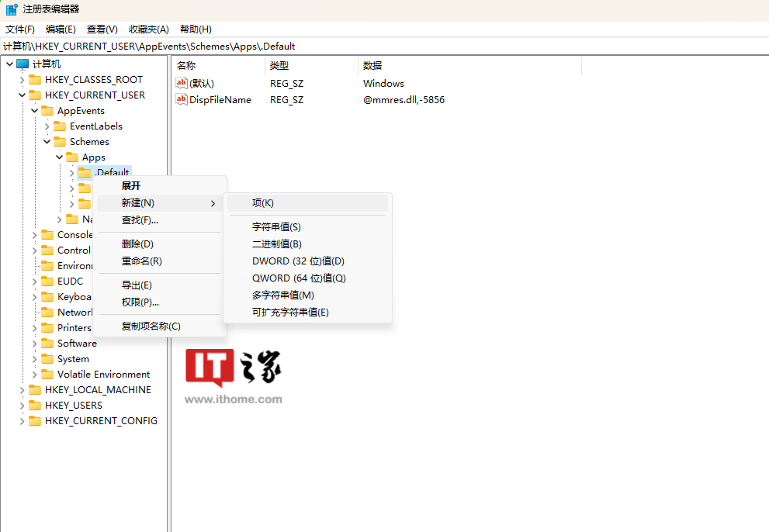
Task: Create a new 二进制值(B)
Action: coord(307,244)
